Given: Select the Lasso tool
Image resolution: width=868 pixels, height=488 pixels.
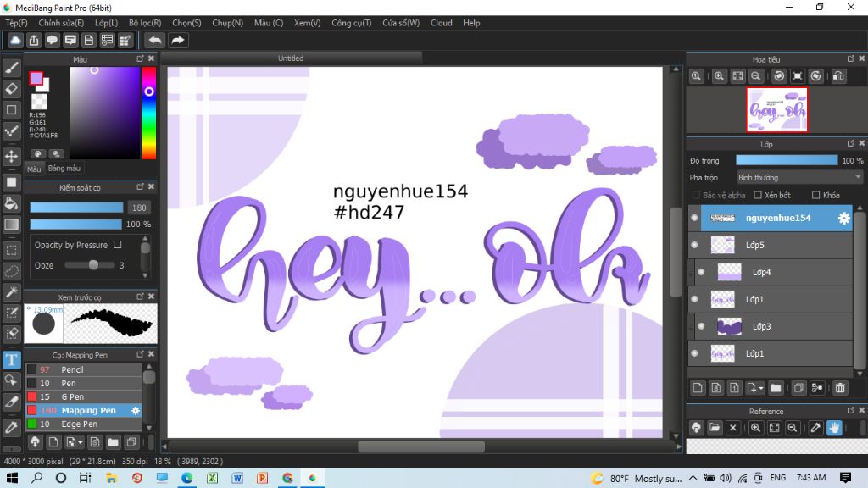Looking at the screenshot, I should [x=12, y=271].
